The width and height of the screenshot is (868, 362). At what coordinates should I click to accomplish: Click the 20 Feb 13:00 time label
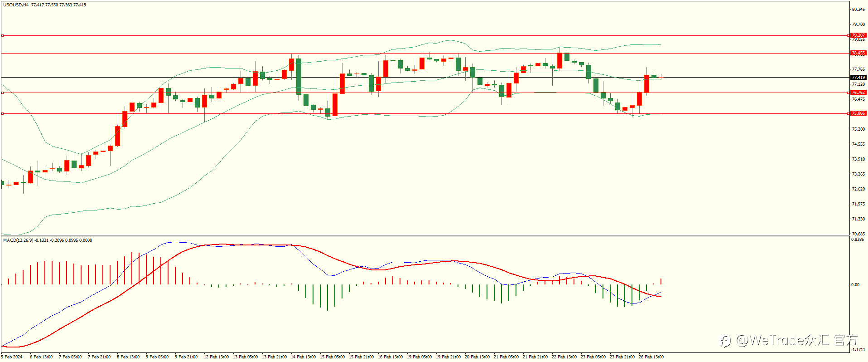coord(477,357)
